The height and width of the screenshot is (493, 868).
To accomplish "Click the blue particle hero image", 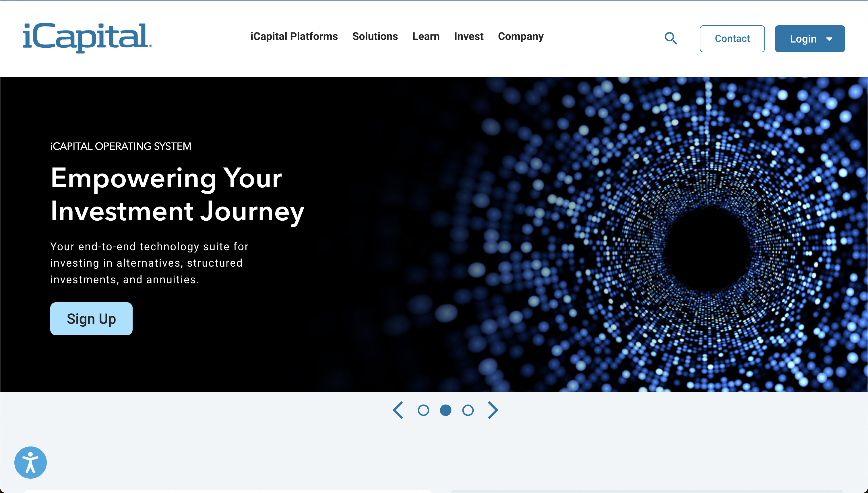I will [707, 251].
